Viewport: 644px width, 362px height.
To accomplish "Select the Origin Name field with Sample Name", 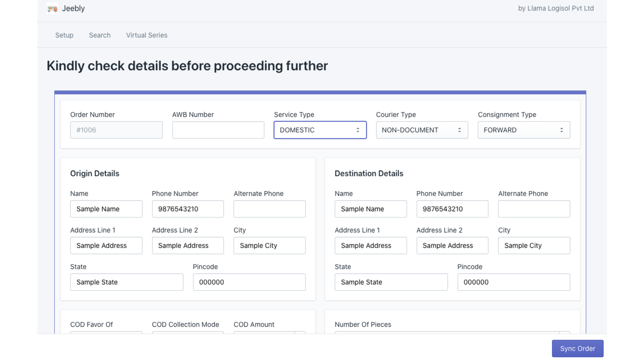I will 106,209.
